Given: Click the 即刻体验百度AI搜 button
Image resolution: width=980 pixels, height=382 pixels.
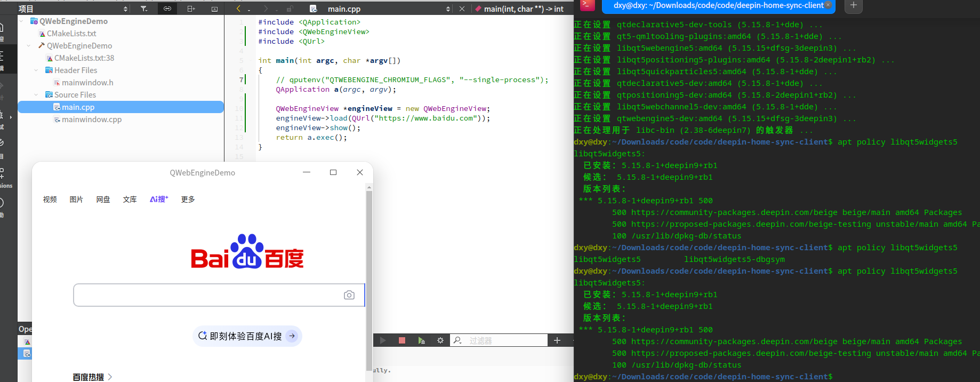Looking at the screenshot, I should click(247, 336).
